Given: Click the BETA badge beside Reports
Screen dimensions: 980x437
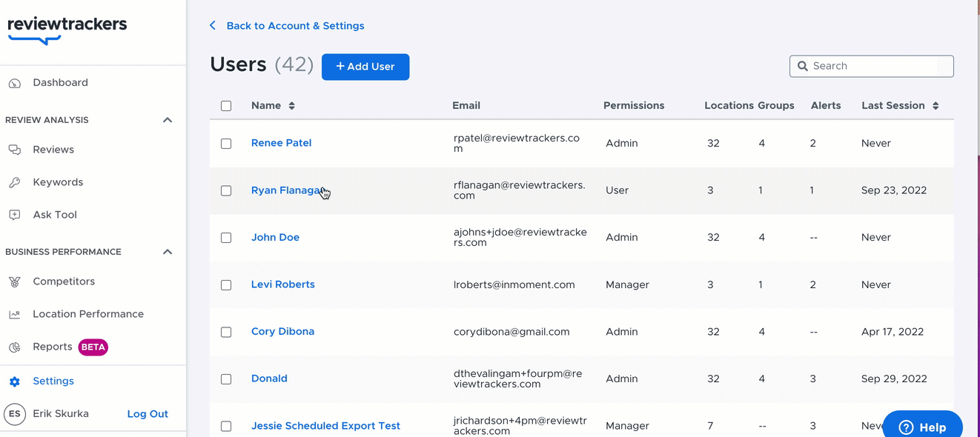Looking at the screenshot, I should [93, 347].
